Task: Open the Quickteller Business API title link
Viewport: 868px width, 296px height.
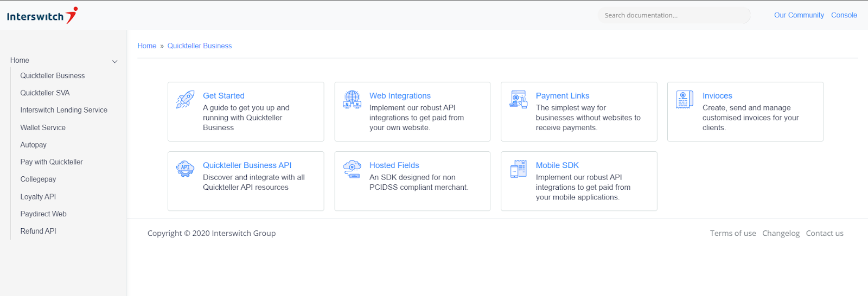Action: coord(247,165)
